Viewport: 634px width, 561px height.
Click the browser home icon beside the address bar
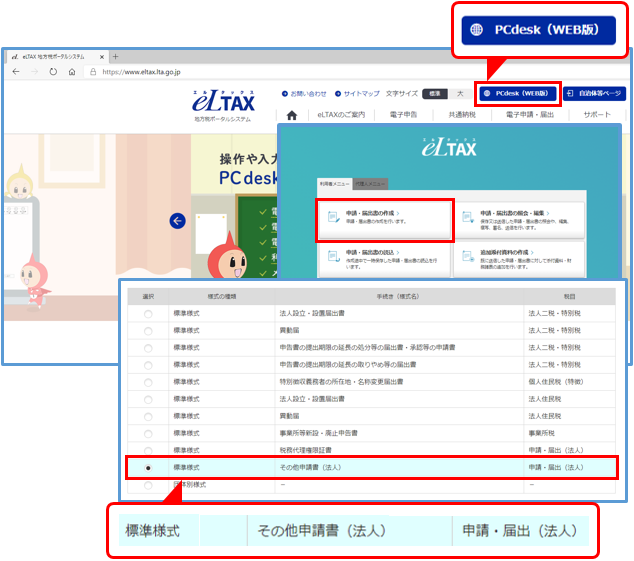[x=72, y=72]
